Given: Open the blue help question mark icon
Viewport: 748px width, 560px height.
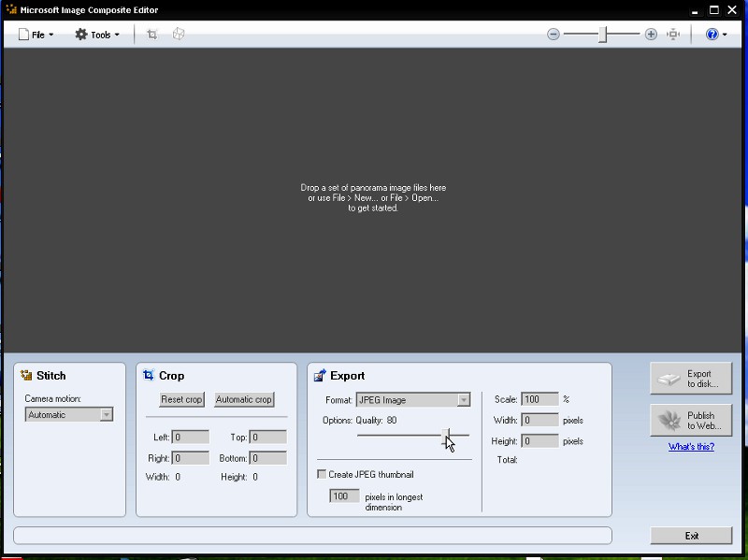Looking at the screenshot, I should (x=712, y=35).
